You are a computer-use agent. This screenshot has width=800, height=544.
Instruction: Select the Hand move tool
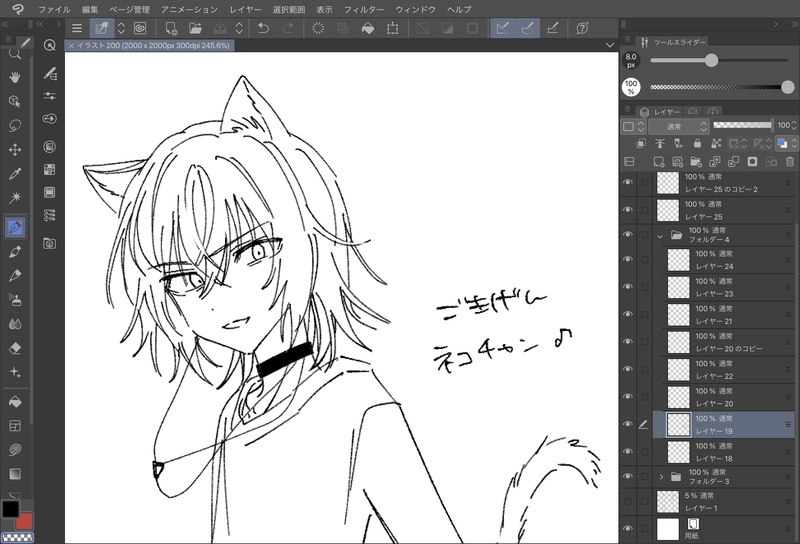(x=15, y=77)
